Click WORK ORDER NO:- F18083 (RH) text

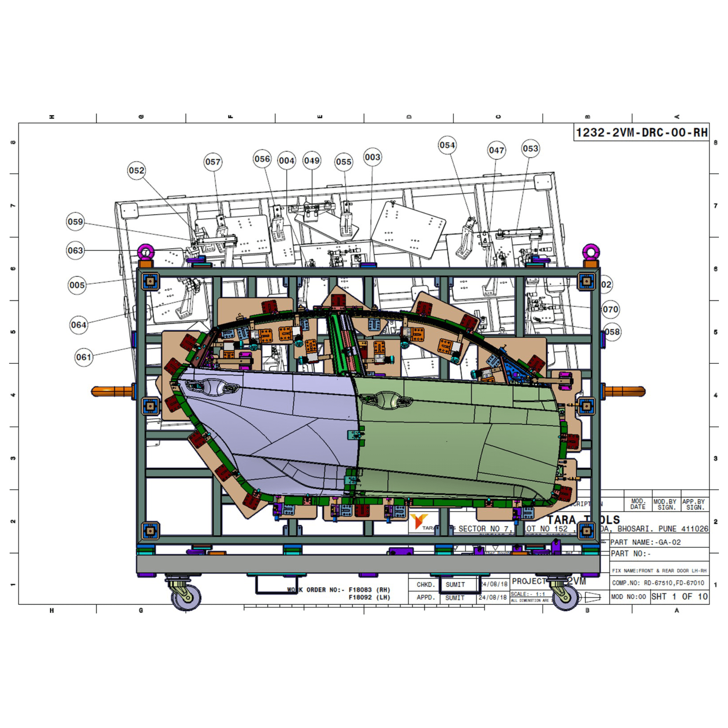[338, 590]
